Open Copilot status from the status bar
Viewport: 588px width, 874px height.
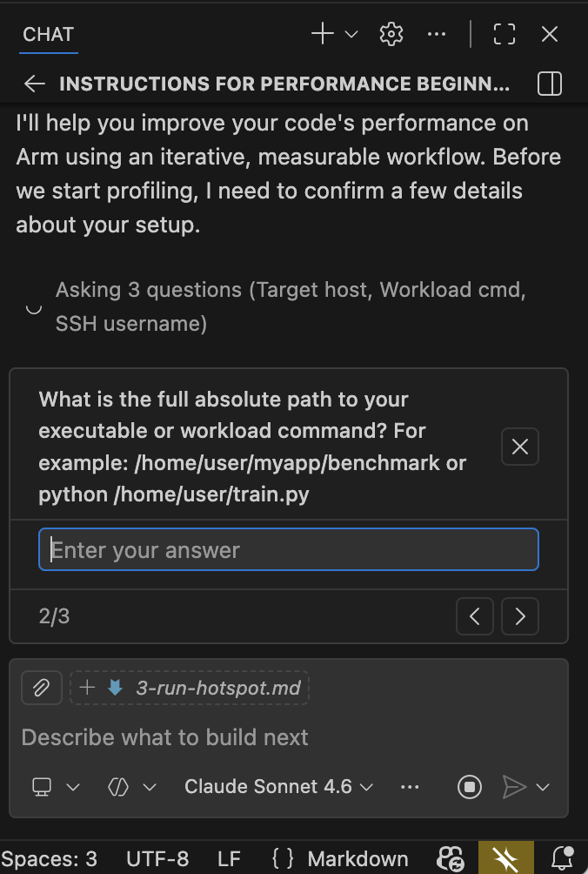[451, 857]
